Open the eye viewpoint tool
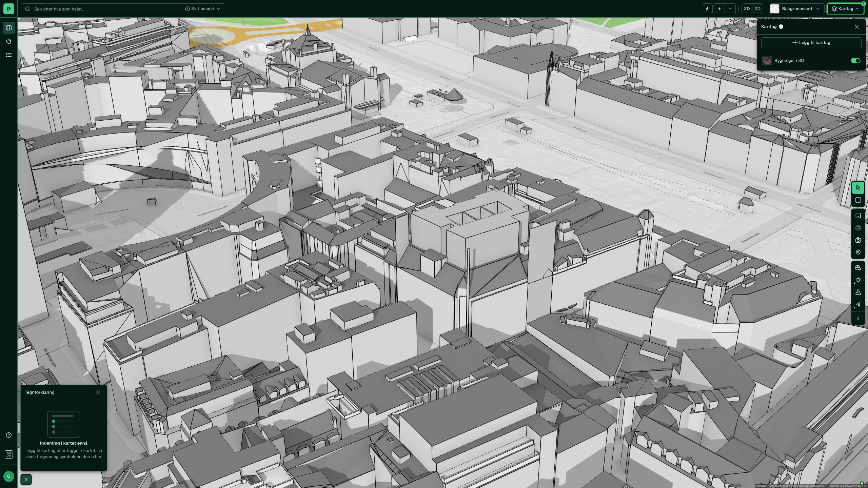868x488 pixels. (858, 304)
